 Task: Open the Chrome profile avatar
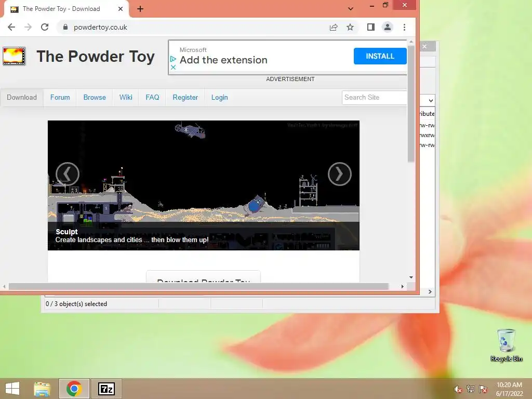pyautogui.click(x=388, y=27)
